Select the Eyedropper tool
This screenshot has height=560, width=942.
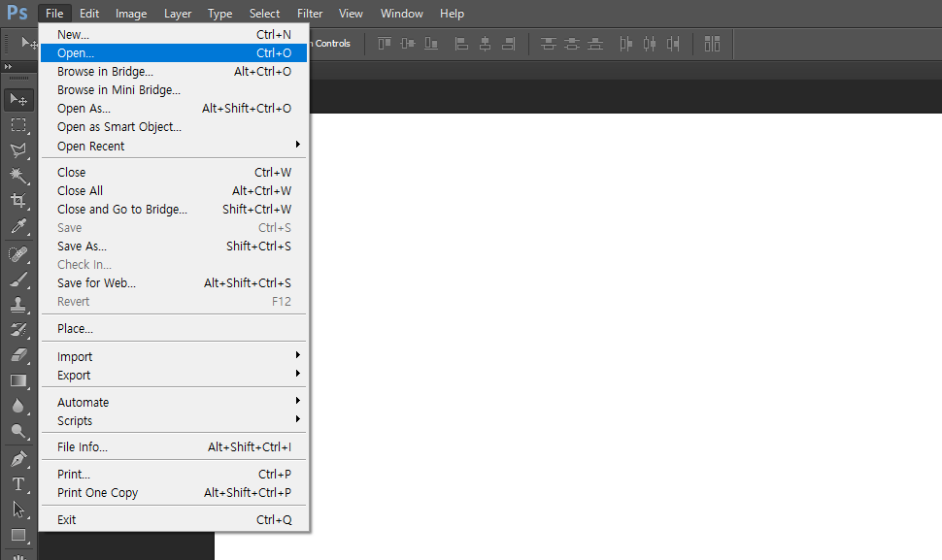pos(18,226)
